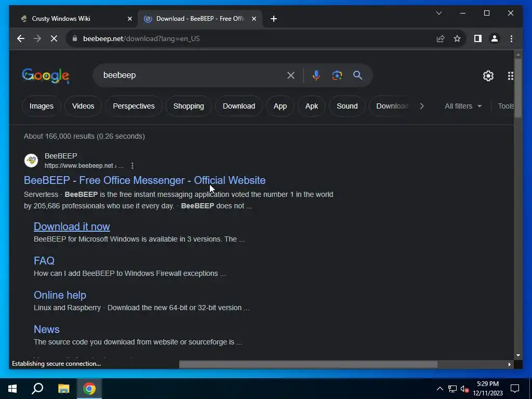
Task: Click the horizontal scrollbar thumb
Action: [308, 364]
